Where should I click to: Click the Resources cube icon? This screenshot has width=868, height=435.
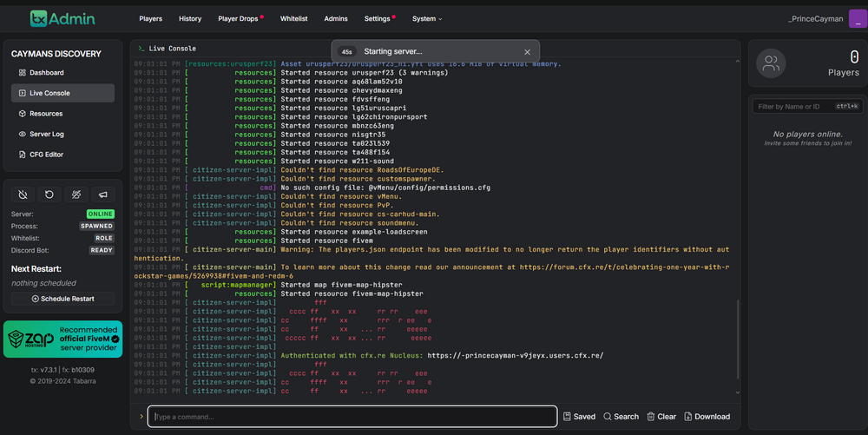23,114
